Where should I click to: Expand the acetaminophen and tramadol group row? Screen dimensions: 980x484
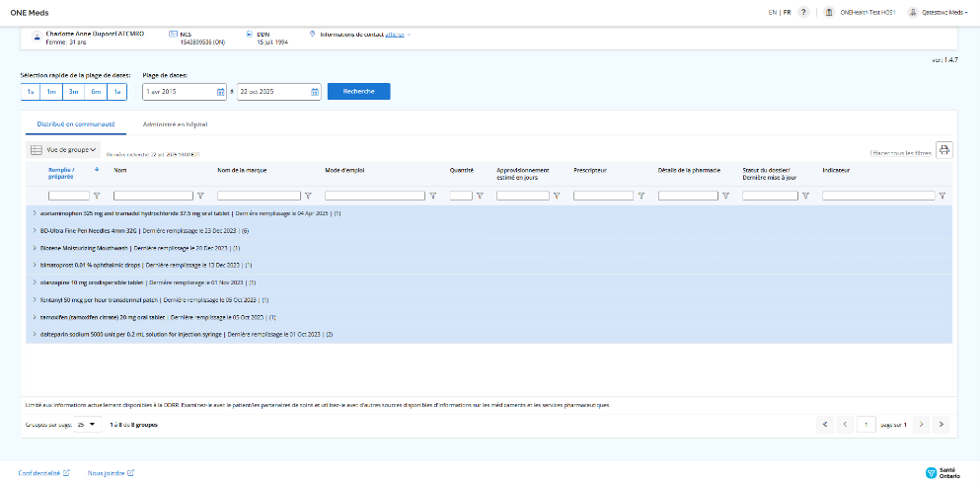tap(35, 213)
